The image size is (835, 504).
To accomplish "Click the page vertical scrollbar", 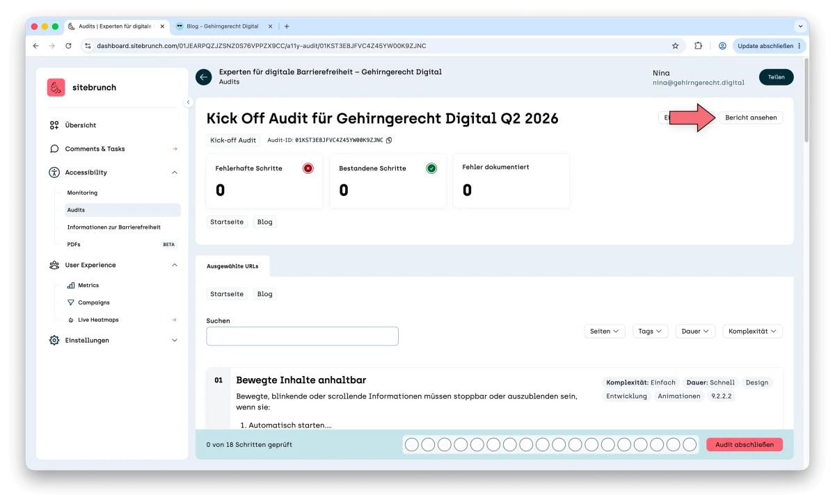I will [x=806, y=101].
